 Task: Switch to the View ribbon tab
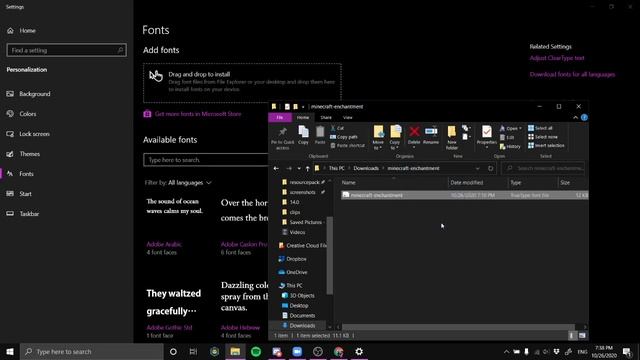click(x=347, y=118)
